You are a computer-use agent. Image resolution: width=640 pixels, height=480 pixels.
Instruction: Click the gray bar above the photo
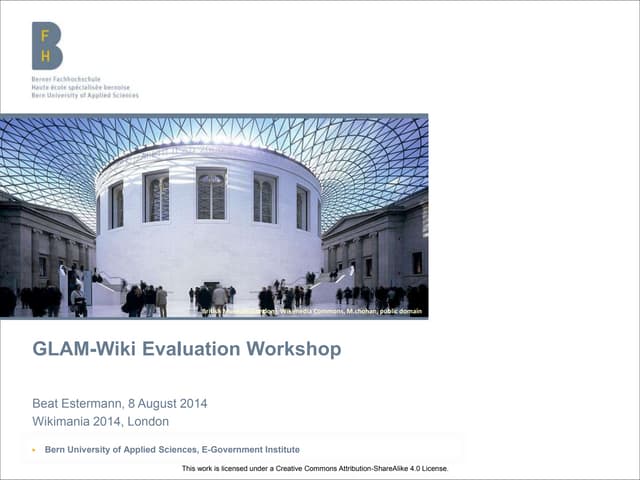click(x=214, y=115)
